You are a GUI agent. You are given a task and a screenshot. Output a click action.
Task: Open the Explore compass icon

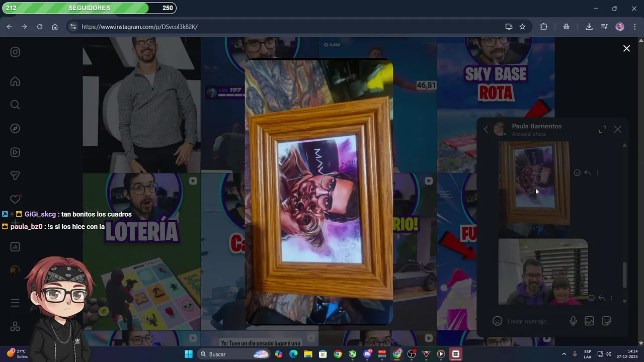pyautogui.click(x=15, y=128)
